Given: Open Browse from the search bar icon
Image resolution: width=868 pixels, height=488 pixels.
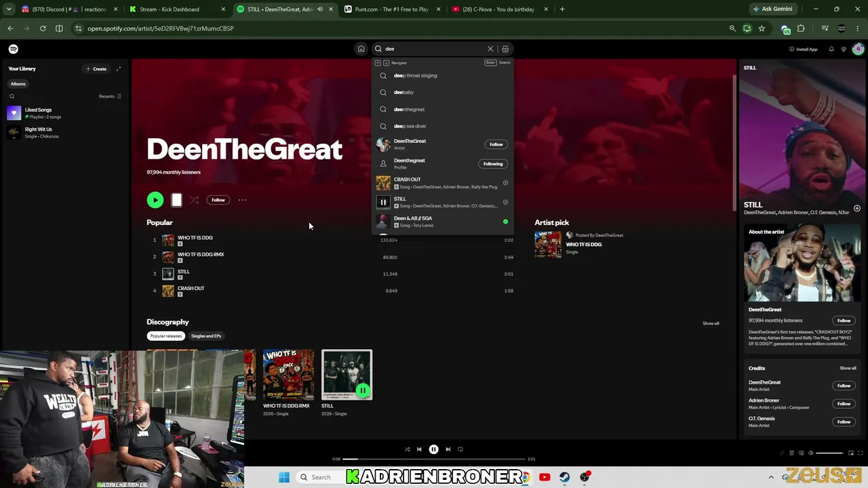Looking at the screenshot, I should (x=505, y=49).
